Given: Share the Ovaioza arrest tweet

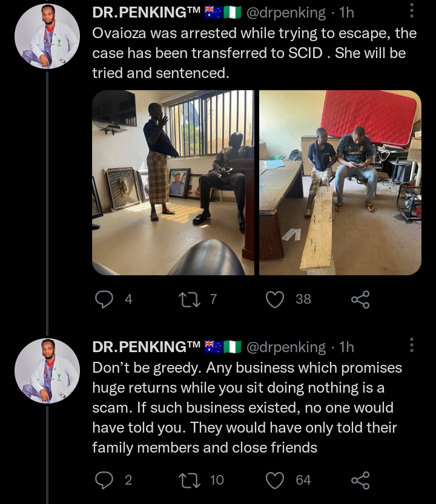Looking at the screenshot, I should click(360, 299).
